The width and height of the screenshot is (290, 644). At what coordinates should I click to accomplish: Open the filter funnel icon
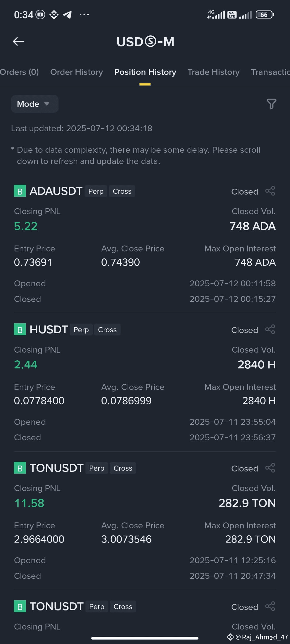click(271, 104)
